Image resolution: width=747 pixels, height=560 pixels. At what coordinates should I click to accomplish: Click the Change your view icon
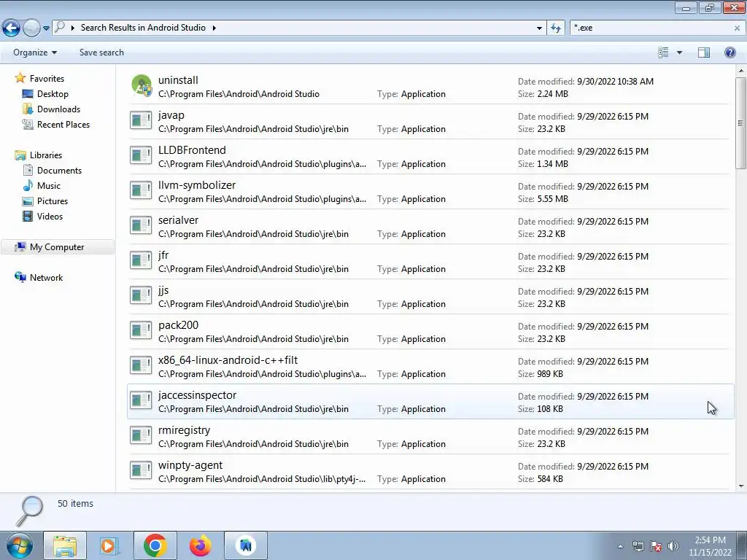coord(663,52)
